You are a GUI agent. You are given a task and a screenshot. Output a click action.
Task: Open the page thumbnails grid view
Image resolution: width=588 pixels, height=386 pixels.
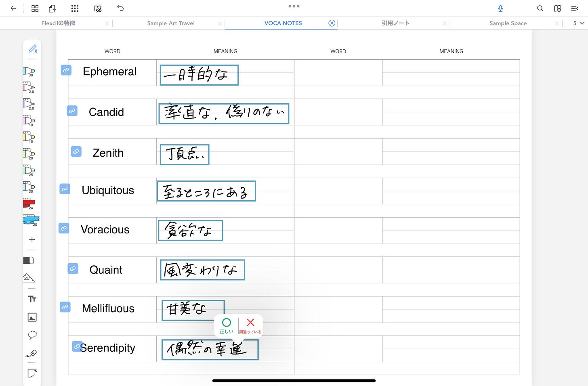click(x=35, y=8)
